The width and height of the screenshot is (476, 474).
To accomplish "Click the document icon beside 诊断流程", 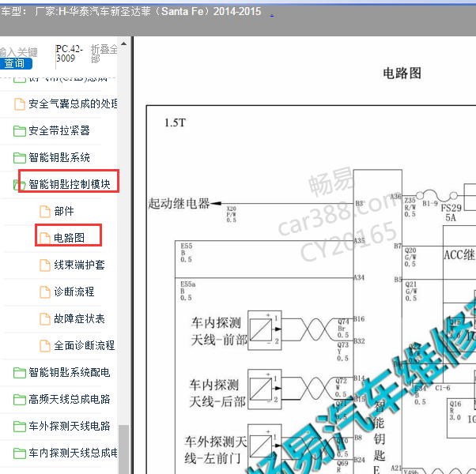I will [x=45, y=292].
